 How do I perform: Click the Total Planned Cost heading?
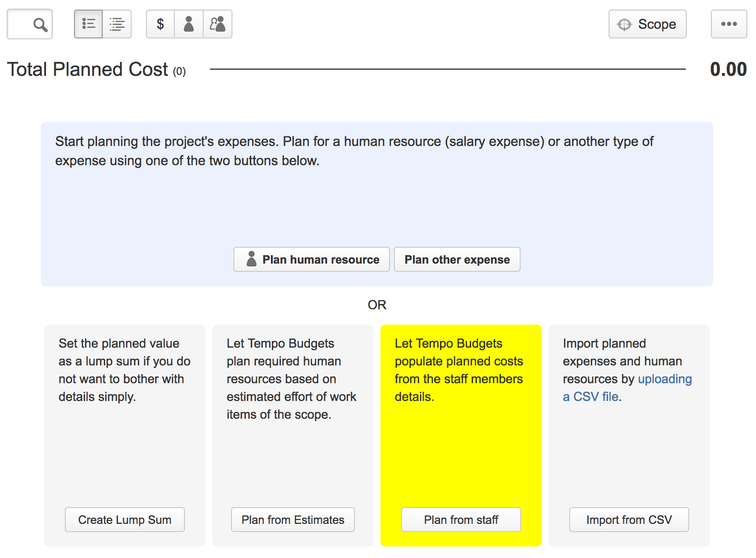click(x=87, y=70)
